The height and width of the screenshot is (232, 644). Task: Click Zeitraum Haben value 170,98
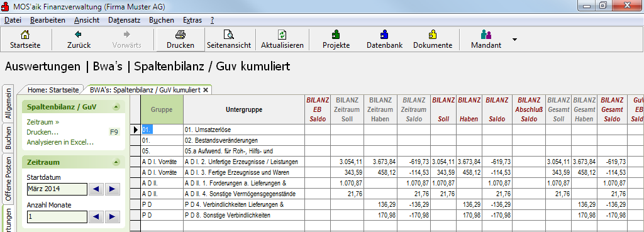pyautogui.click(x=380, y=215)
